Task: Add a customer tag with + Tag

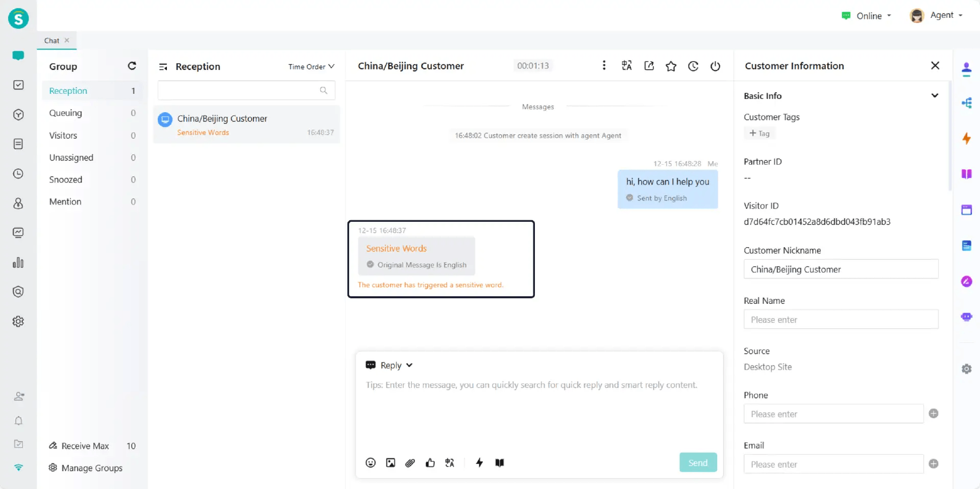Action: click(759, 133)
